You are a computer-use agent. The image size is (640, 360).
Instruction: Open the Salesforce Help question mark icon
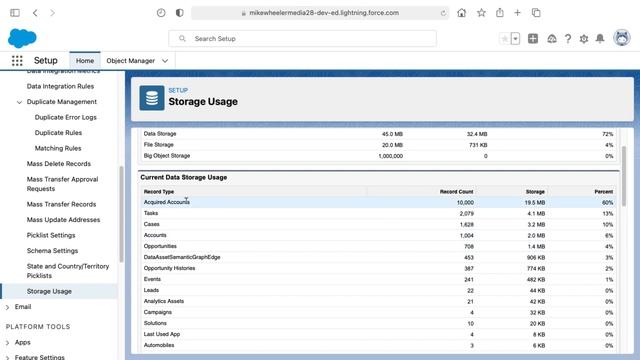[x=568, y=39]
